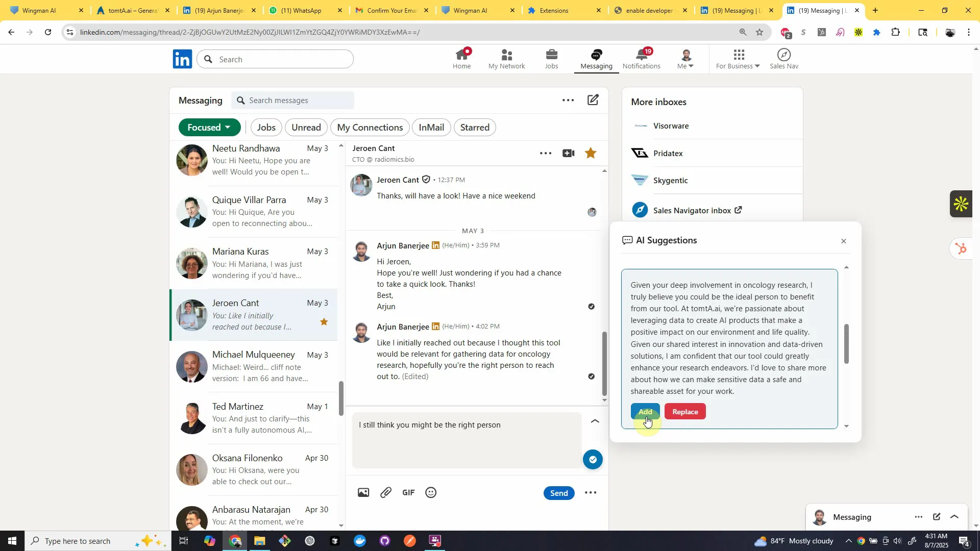Open the Jobs section

(551, 59)
